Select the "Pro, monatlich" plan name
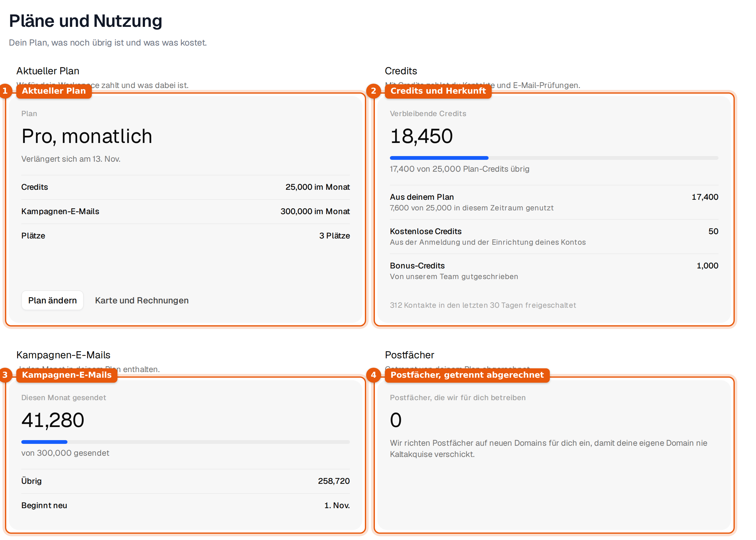Viewport: 756px width, 540px height. 87,136
